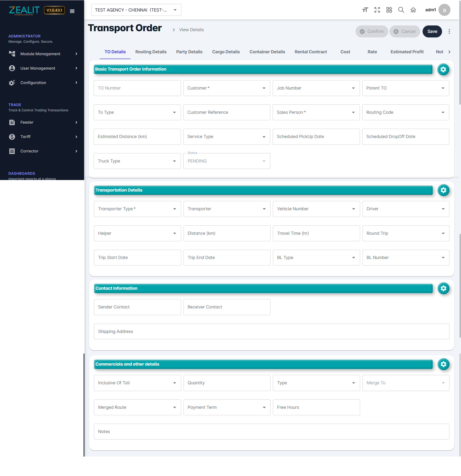Expand the Inclusive Of Toll dropdown
This screenshot has height=476, width=461.
click(x=137, y=383)
